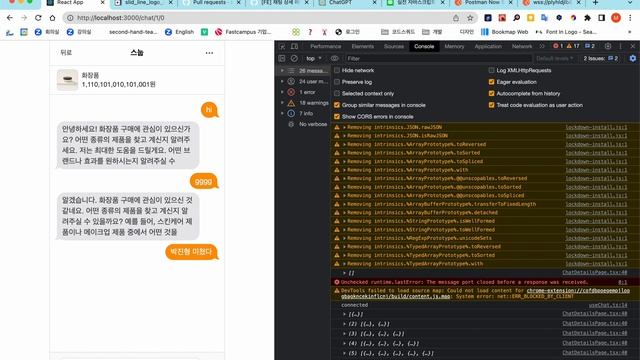640x360 pixels.
Task: Open DevTools customize three-dot menu
Action: [620, 46]
